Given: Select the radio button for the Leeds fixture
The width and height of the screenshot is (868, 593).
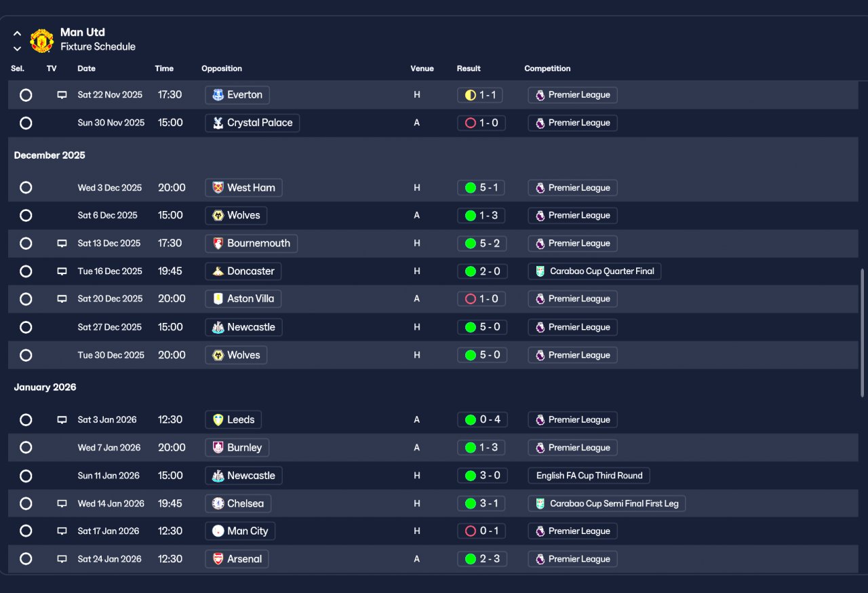Looking at the screenshot, I should (x=26, y=420).
